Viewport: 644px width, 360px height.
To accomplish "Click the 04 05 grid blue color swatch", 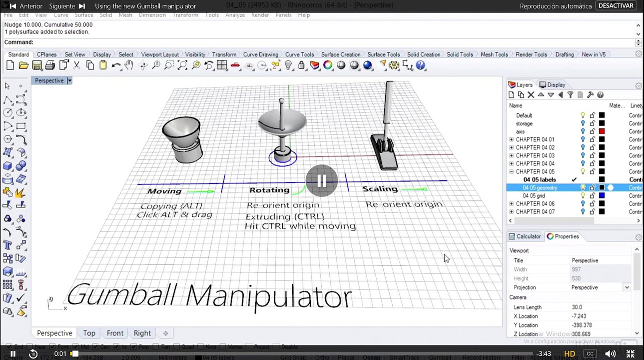I will pyautogui.click(x=602, y=195).
